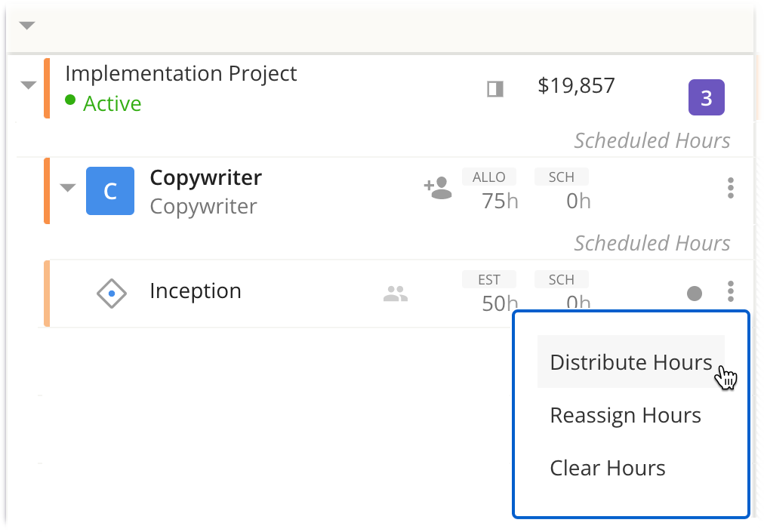
Task: Click the blue Copywriter avatar icon
Action: 110,191
